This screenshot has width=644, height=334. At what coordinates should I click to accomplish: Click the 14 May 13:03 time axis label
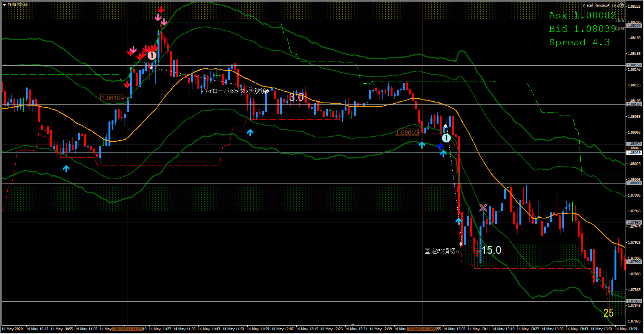point(454,329)
